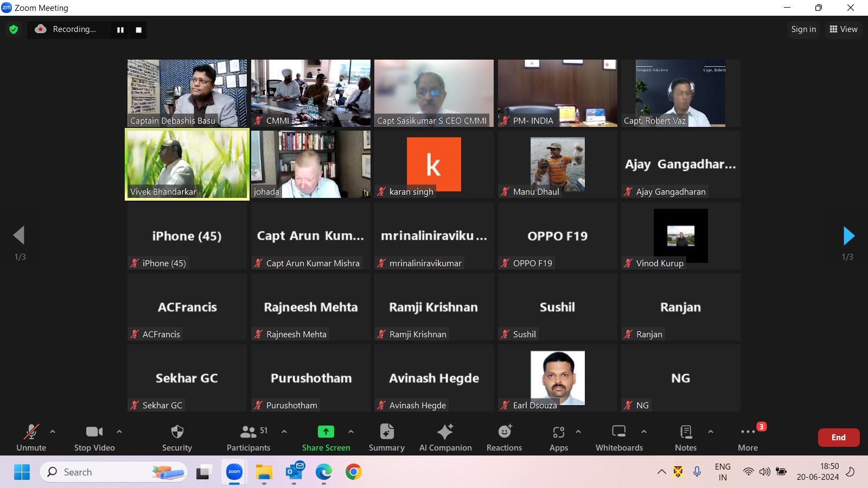The width and height of the screenshot is (868, 488).
Task: Pause the recording
Action: coord(120,30)
